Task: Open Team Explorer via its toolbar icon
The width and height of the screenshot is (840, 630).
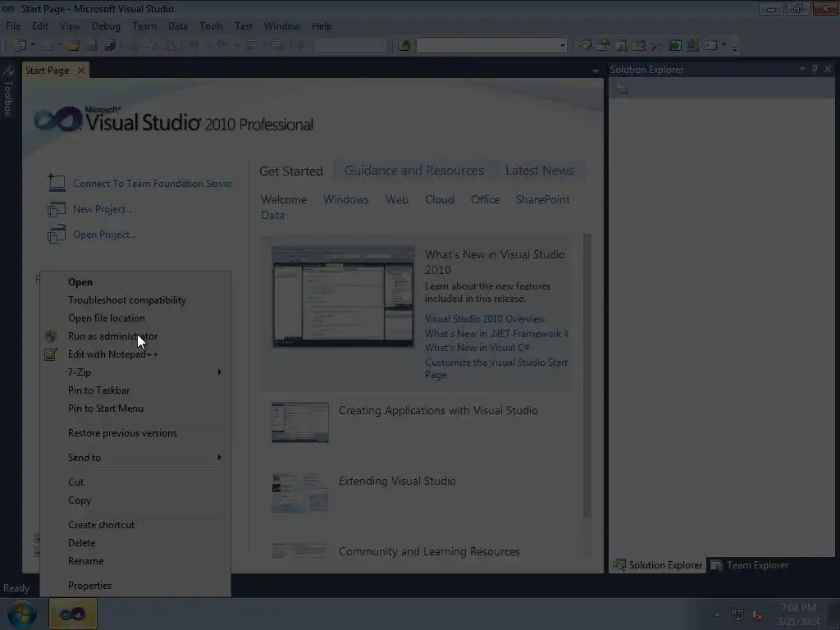Action: (621, 46)
